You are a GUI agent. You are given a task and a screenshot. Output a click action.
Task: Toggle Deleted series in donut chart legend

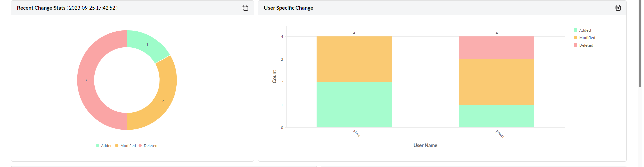[x=148, y=146]
